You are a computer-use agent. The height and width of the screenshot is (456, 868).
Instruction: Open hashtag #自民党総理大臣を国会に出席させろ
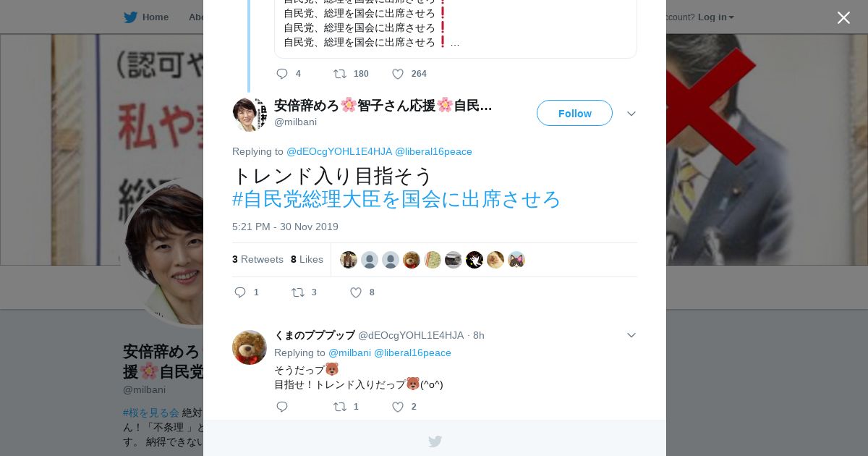[396, 199]
